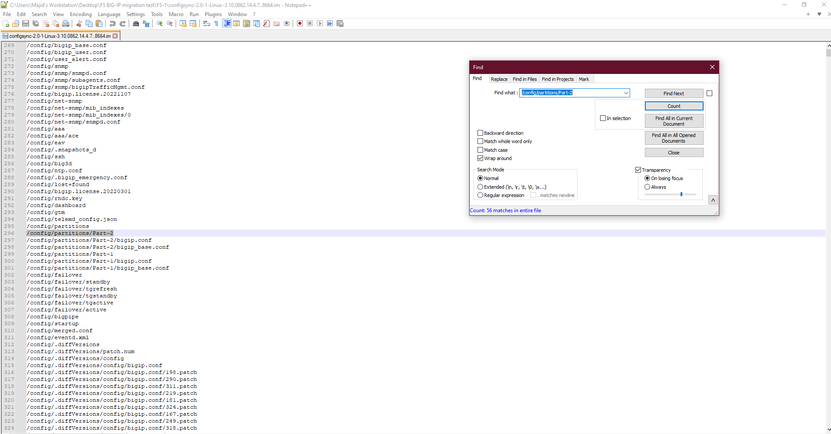The height and width of the screenshot is (434, 831).
Task: Open the Find in Projects tab
Action: (558, 79)
